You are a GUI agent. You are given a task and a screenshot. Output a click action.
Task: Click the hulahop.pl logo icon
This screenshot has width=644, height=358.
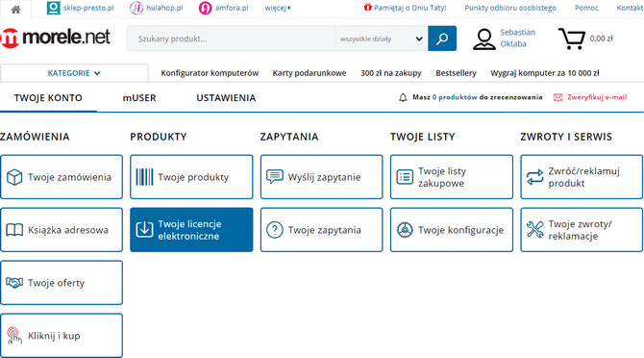coord(136,8)
